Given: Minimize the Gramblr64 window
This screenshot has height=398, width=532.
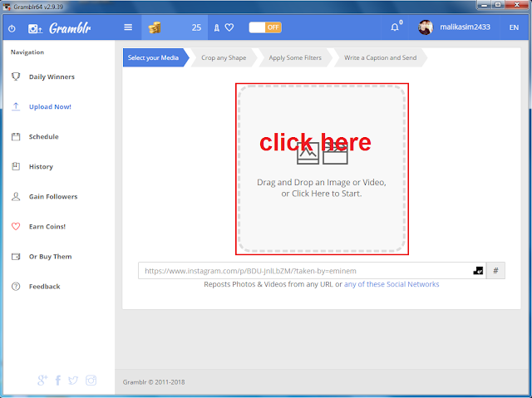Looking at the screenshot, I should [x=484, y=5].
